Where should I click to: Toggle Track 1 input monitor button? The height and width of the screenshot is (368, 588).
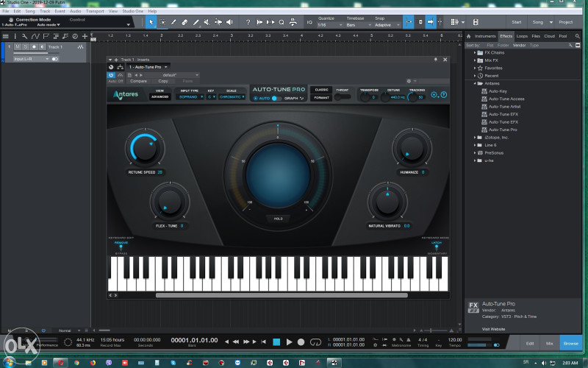coord(43,46)
